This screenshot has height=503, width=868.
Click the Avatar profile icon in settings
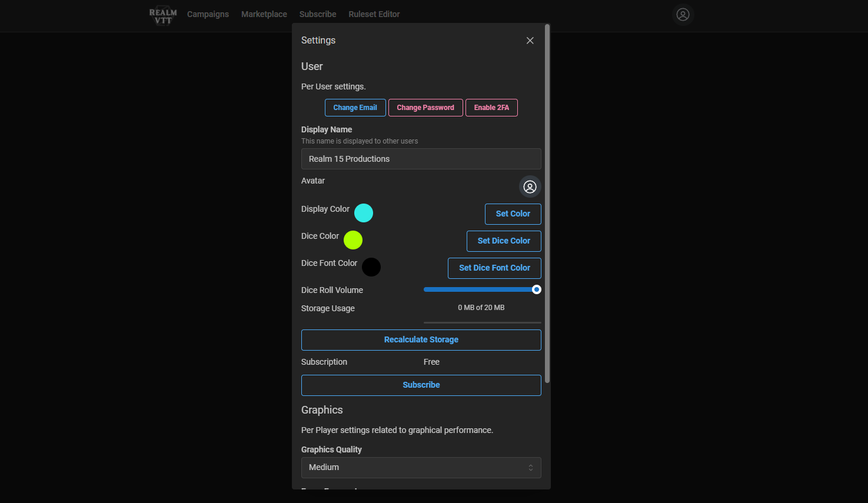tap(530, 187)
